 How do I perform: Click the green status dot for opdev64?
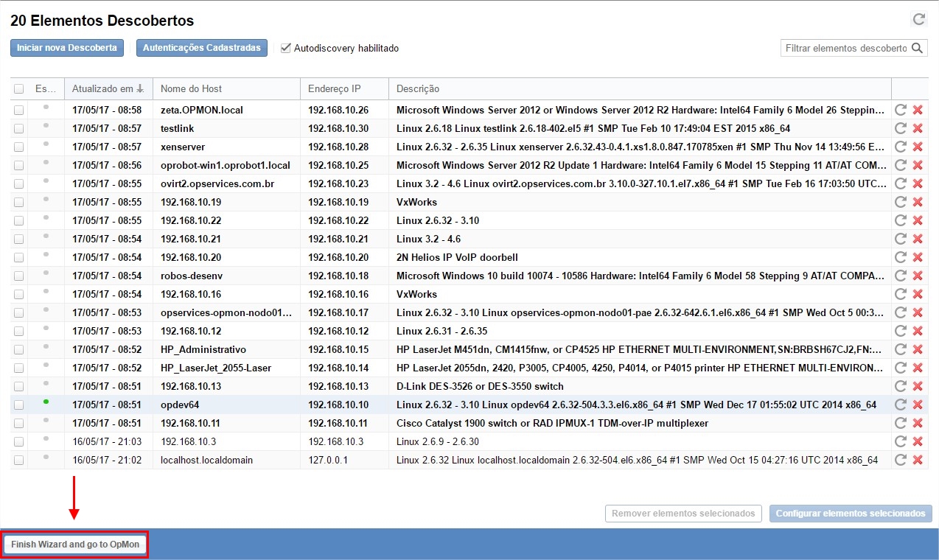(x=46, y=402)
